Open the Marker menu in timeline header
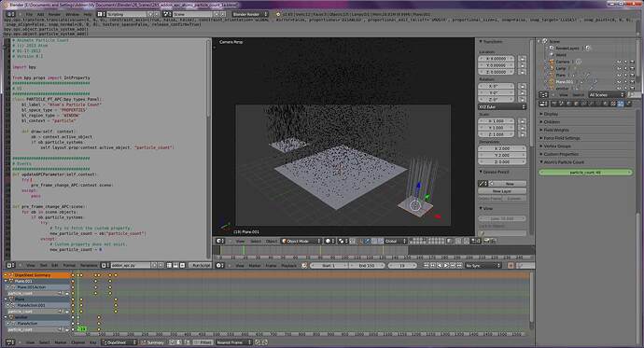Viewport: 644px width, 348px height. (255, 266)
